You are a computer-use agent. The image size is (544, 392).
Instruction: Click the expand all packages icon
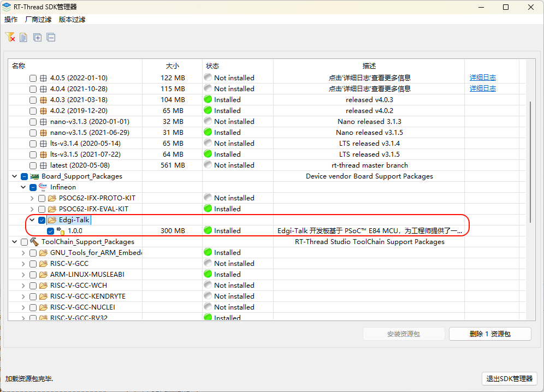click(37, 37)
